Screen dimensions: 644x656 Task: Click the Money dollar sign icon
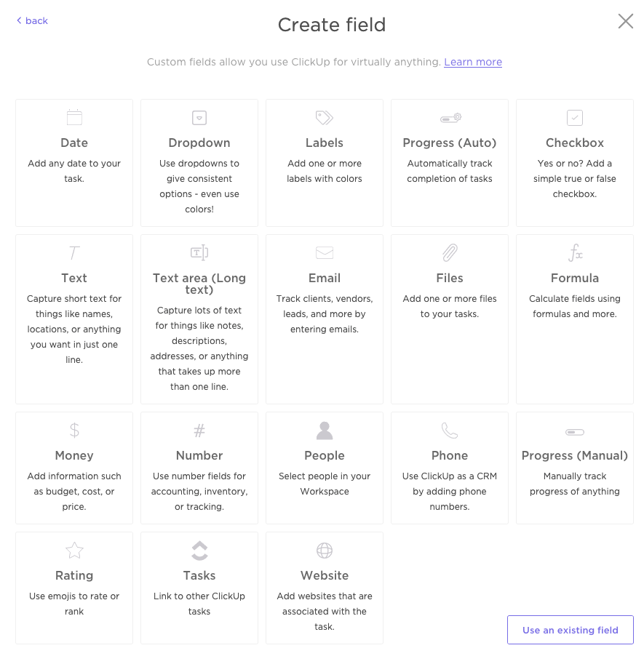74,430
